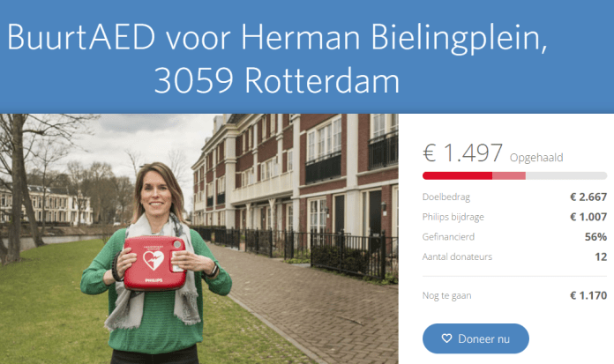Click the Nog te gaan label
The image size is (614, 364).
point(446,295)
